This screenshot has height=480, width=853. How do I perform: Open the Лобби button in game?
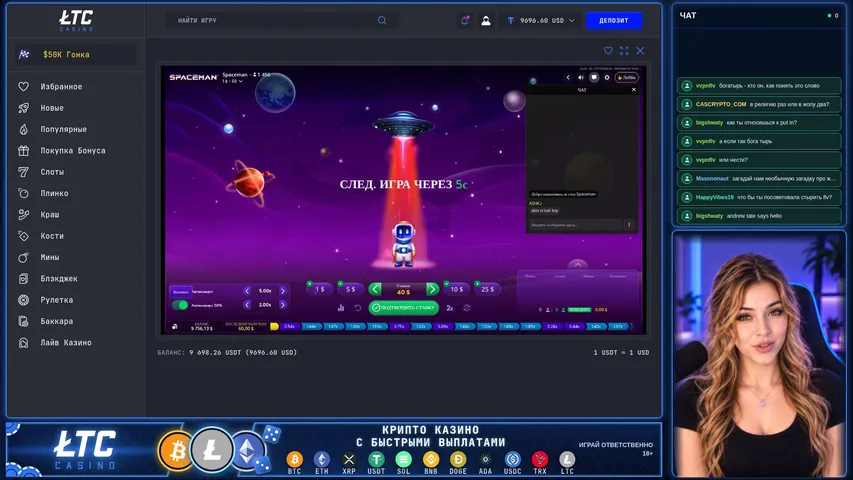click(x=627, y=77)
